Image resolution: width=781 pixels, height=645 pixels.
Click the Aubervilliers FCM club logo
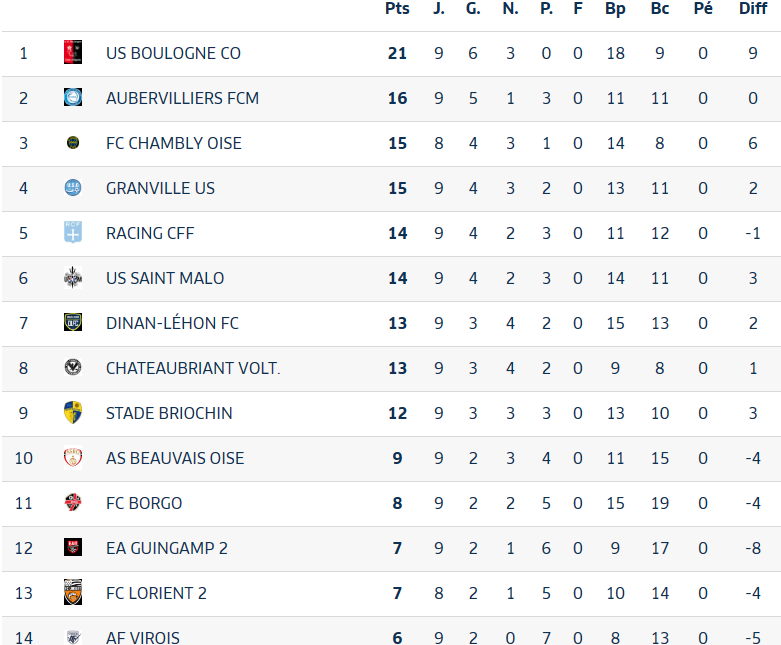[72, 98]
